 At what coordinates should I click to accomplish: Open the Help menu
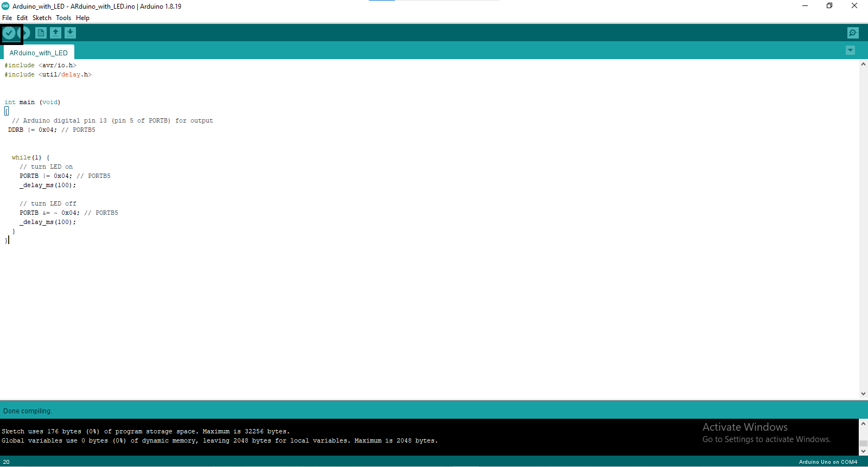pyautogui.click(x=82, y=18)
